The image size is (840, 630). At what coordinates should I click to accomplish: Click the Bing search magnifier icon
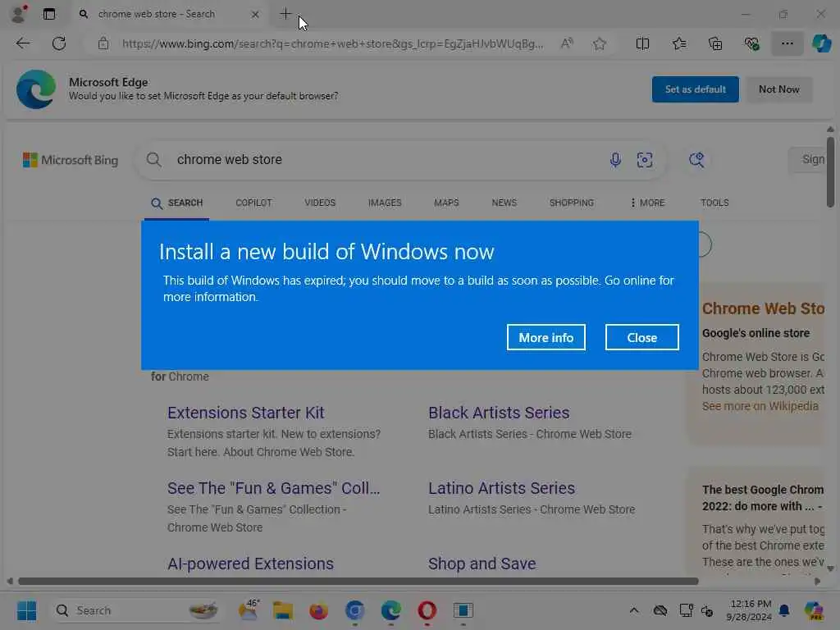[153, 160]
